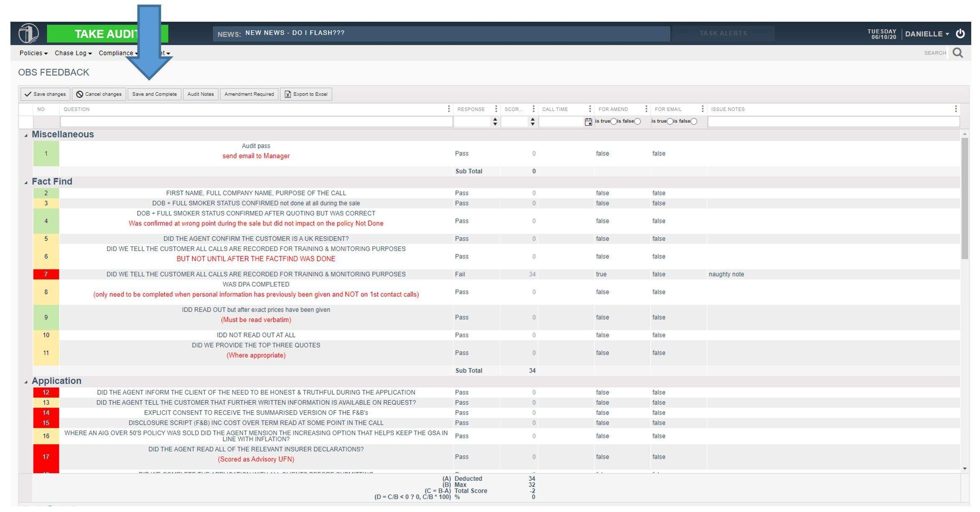The width and height of the screenshot is (980, 512).
Task: Click Save and Complete button
Action: click(x=154, y=94)
